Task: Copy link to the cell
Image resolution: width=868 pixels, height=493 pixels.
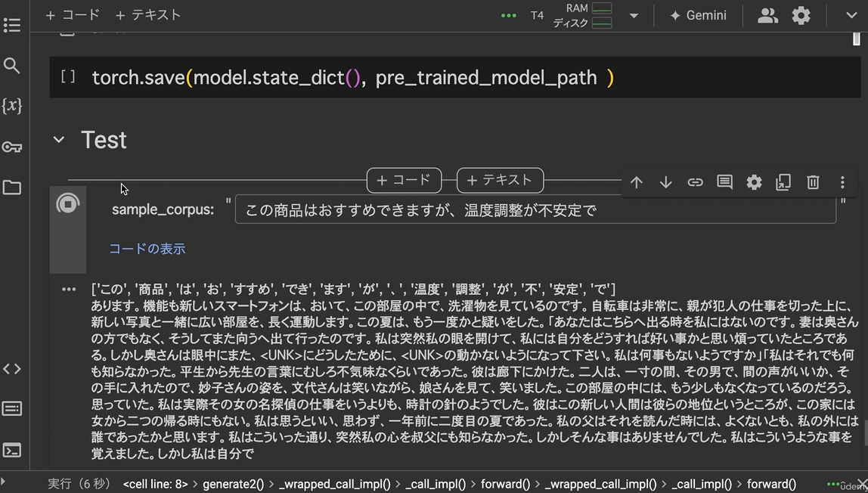Action: point(695,182)
